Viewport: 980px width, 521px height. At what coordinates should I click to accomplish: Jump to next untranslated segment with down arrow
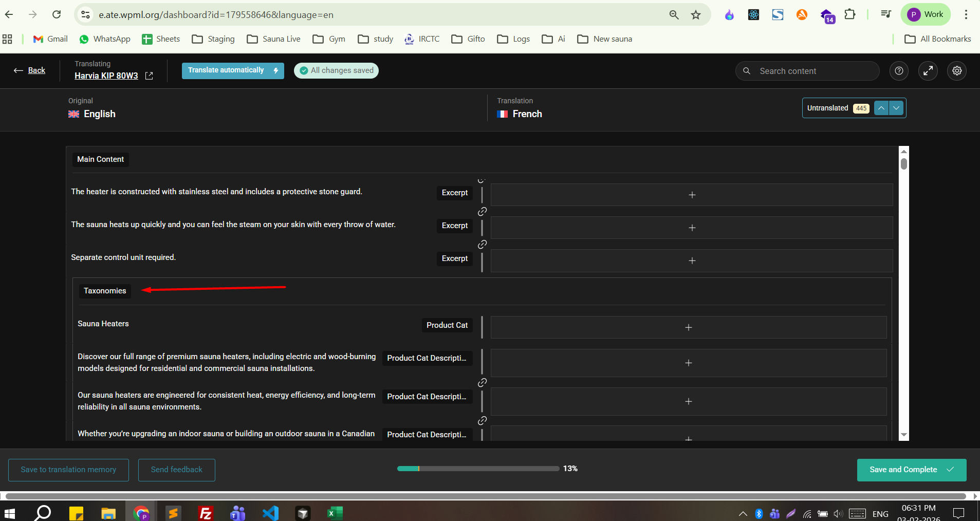pos(896,108)
